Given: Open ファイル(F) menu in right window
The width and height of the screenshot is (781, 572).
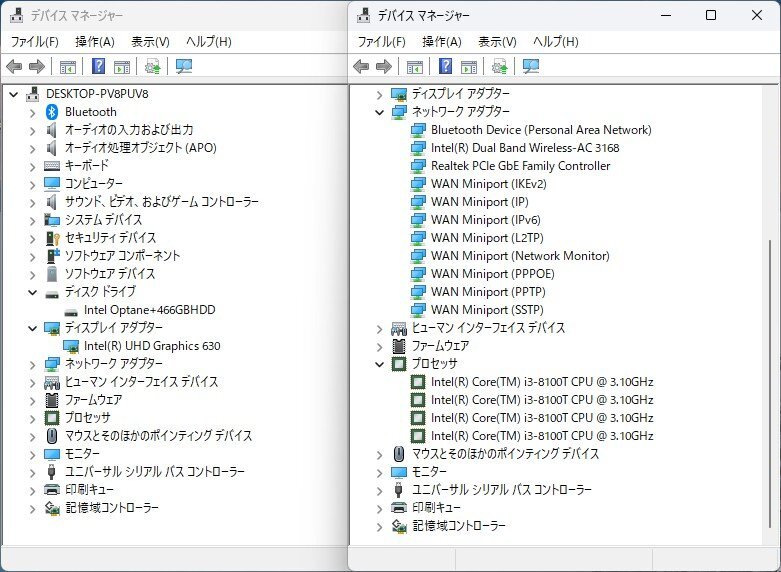Looking at the screenshot, I should tap(382, 41).
